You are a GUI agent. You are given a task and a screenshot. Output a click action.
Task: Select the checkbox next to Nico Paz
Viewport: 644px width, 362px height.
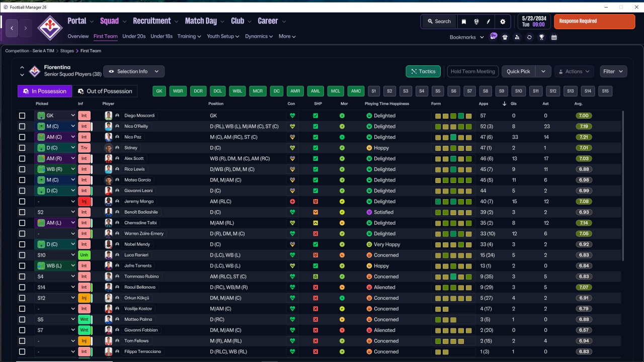[22, 137]
